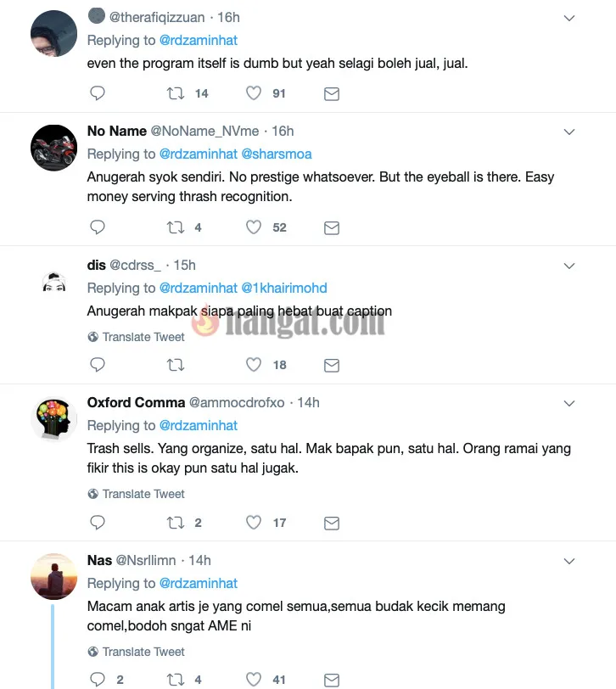
Task: Retweet No Name's tweet about Anugerah syok sendiri
Action: pyautogui.click(x=176, y=227)
